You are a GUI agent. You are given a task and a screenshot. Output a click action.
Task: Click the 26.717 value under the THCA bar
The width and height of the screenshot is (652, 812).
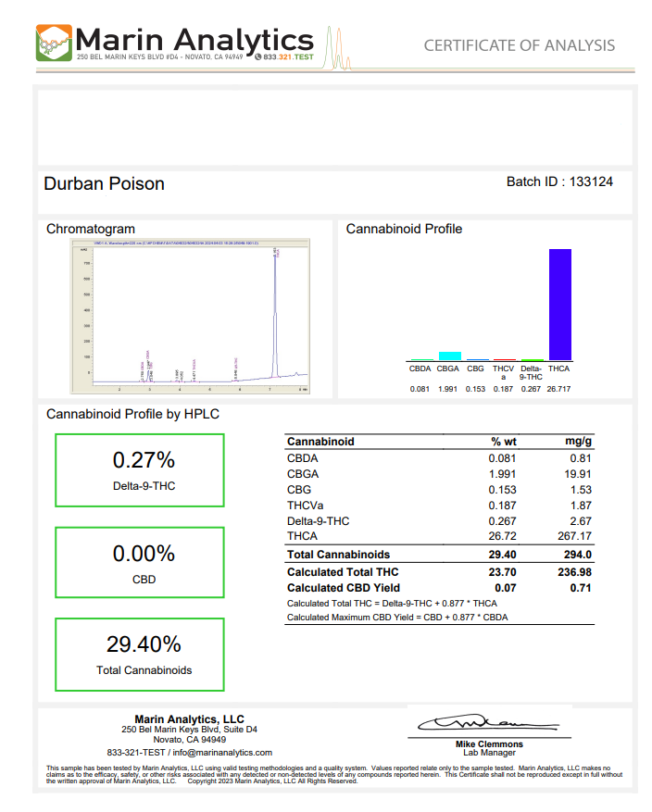pyautogui.click(x=558, y=389)
